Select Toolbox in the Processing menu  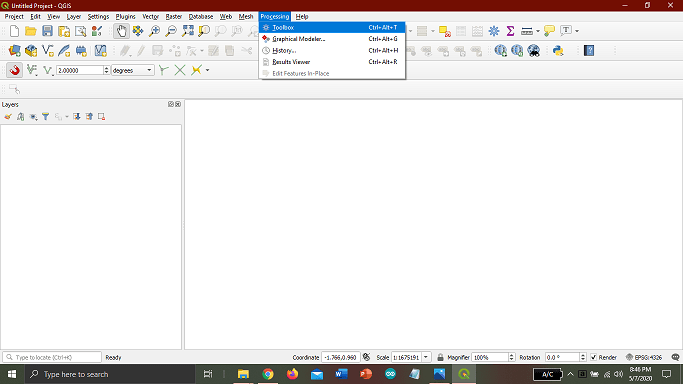click(332, 27)
